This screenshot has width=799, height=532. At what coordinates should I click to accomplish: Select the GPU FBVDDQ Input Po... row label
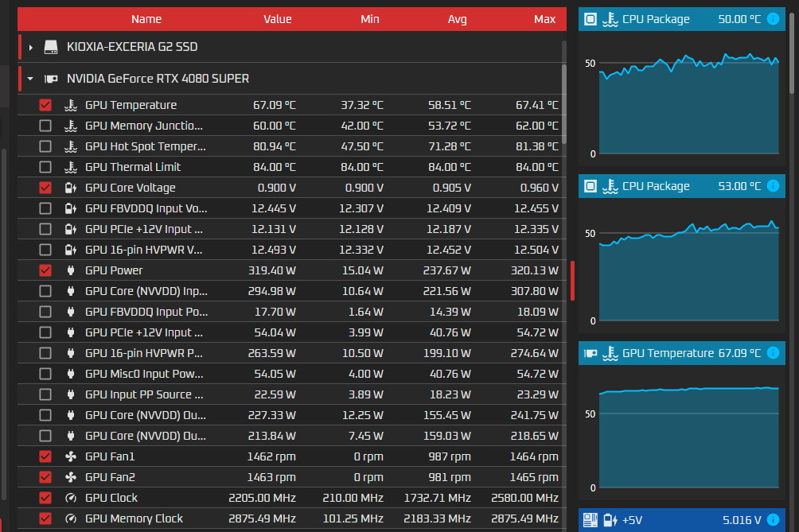(x=146, y=312)
